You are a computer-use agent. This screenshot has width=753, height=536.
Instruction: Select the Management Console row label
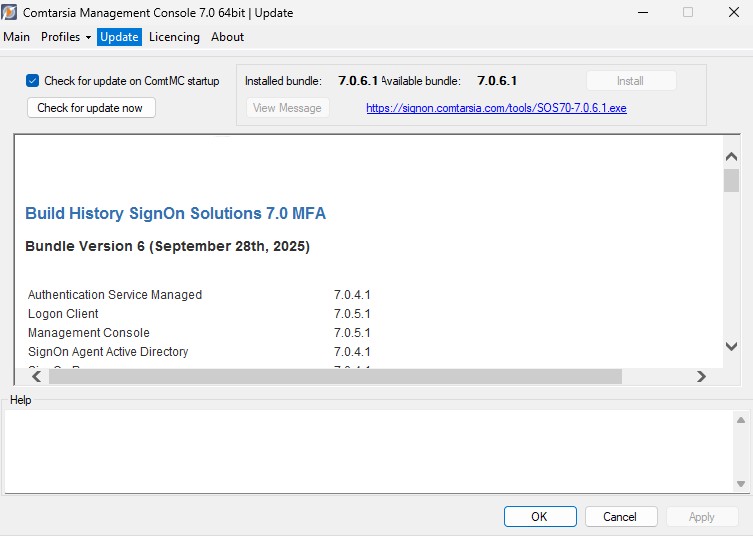(x=89, y=333)
